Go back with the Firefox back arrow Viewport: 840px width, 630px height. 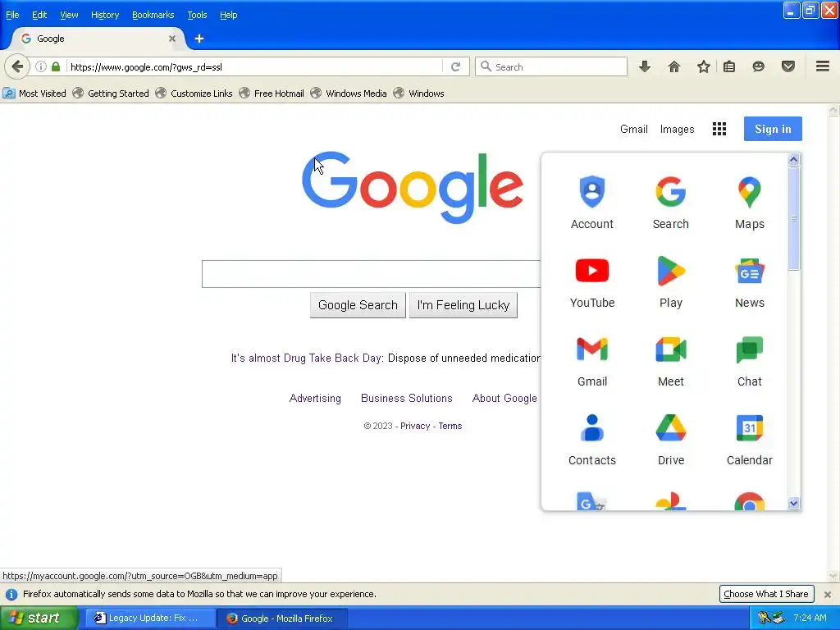[x=17, y=66]
